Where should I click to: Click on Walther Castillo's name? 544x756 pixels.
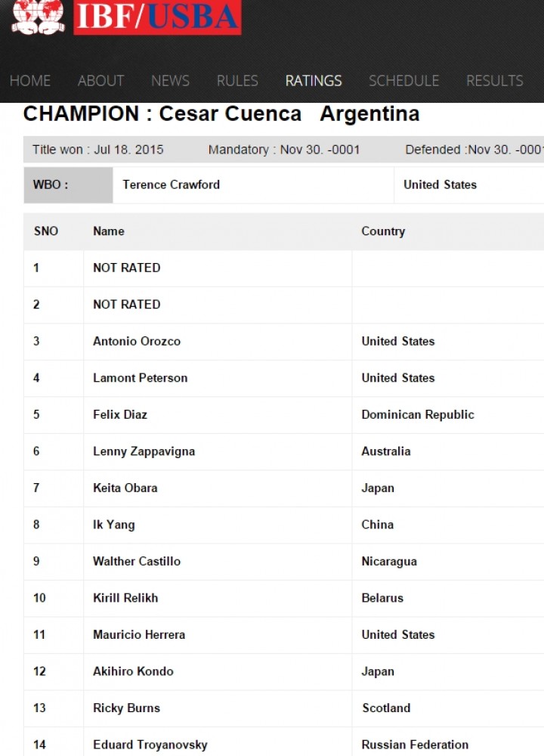pyautogui.click(x=137, y=561)
